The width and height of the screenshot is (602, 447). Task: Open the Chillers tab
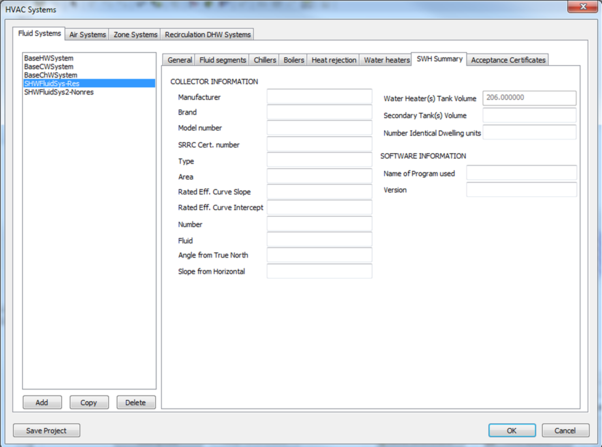coord(265,60)
